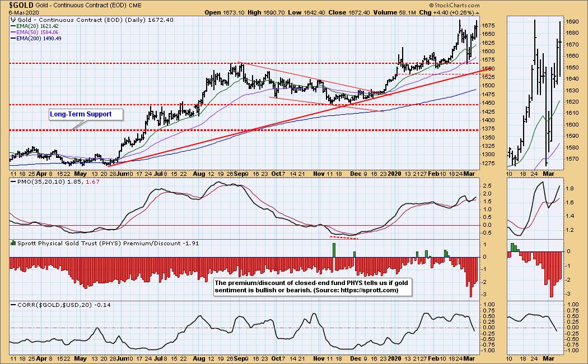Open the StockCharts.com copyright label
This screenshot has width=588, height=364.
(454, 5)
